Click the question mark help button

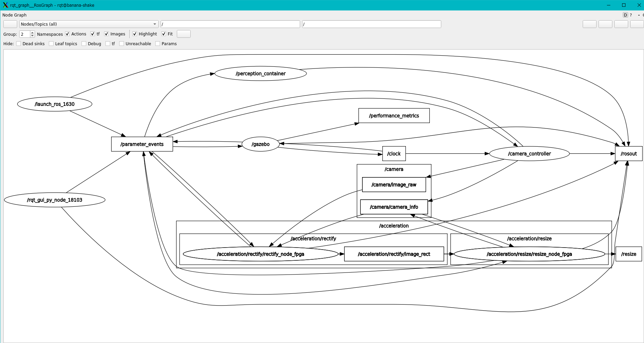(631, 15)
